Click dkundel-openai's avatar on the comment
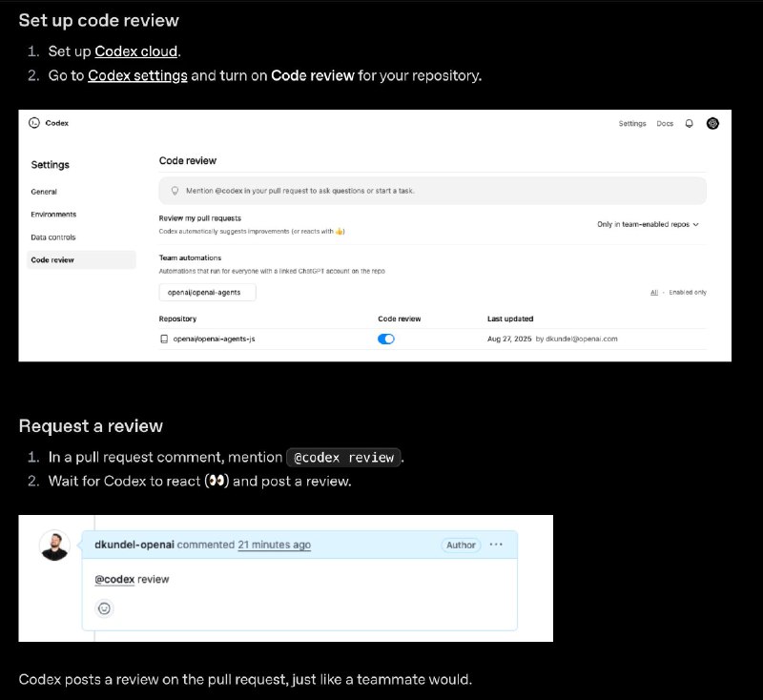 (54, 546)
